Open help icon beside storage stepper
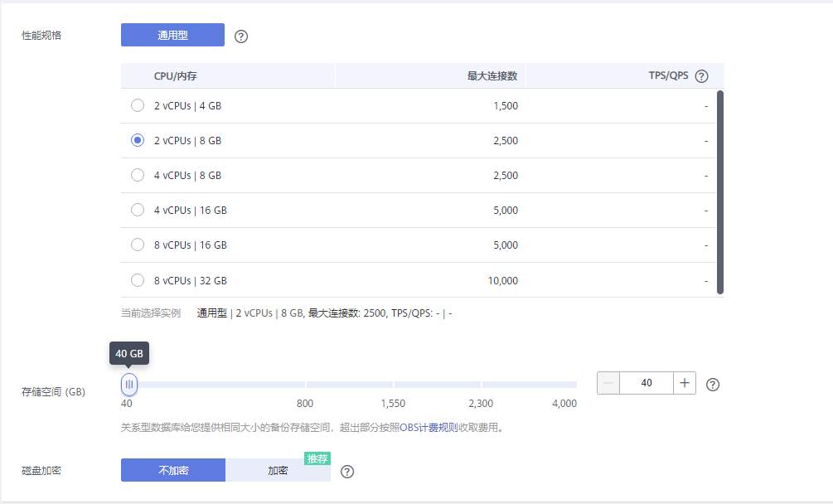 pyautogui.click(x=713, y=385)
